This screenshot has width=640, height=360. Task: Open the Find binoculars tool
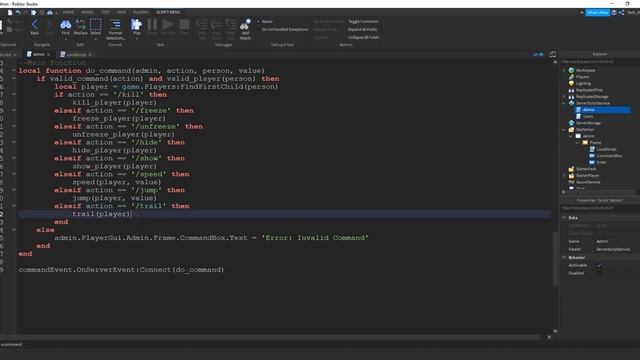pyautogui.click(x=66, y=25)
